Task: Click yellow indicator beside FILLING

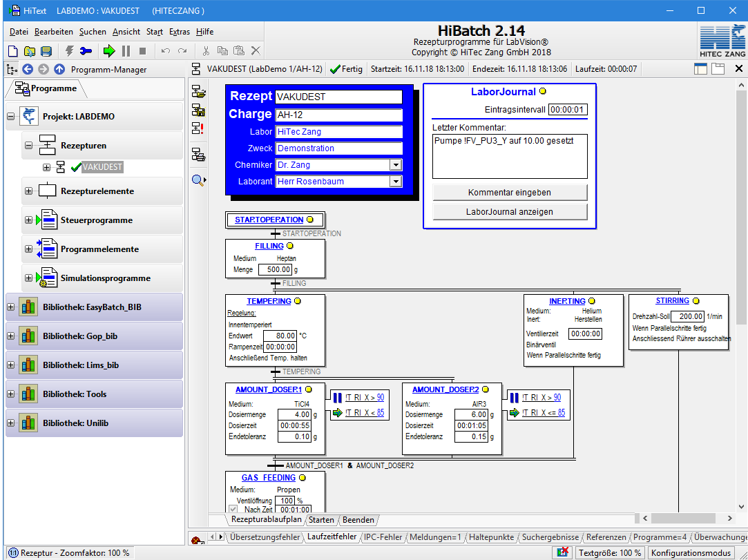Action: pos(289,246)
